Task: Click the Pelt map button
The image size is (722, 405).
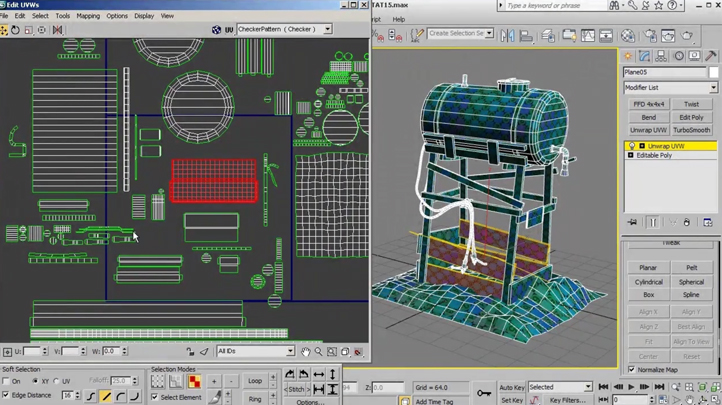Action: coord(692,267)
